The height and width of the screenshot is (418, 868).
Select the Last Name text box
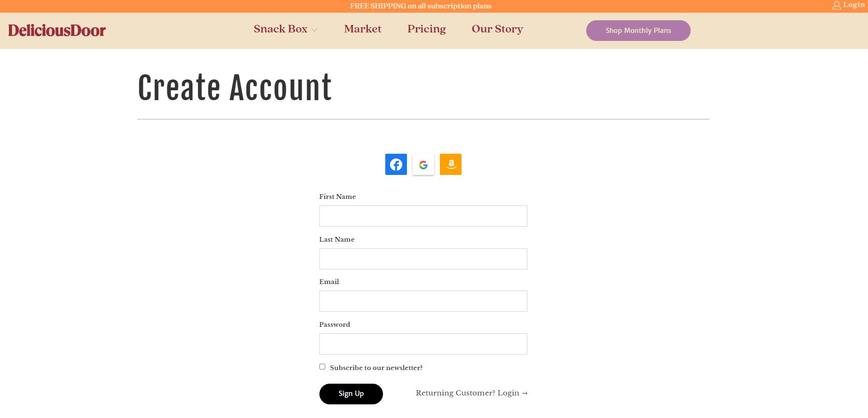(x=423, y=259)
